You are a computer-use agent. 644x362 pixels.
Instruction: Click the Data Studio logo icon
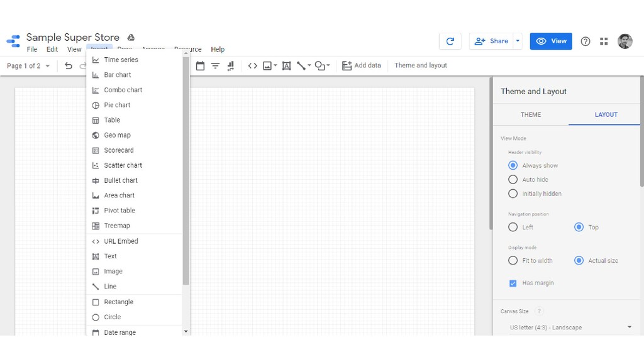pyautogui.click(x=13, y=41)
